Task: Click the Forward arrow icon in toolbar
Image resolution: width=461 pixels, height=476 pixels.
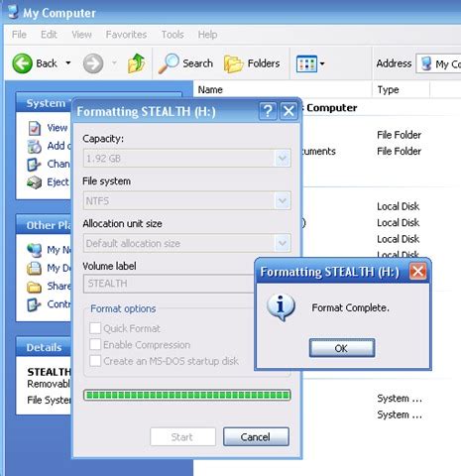Action: tap(93, 63)
